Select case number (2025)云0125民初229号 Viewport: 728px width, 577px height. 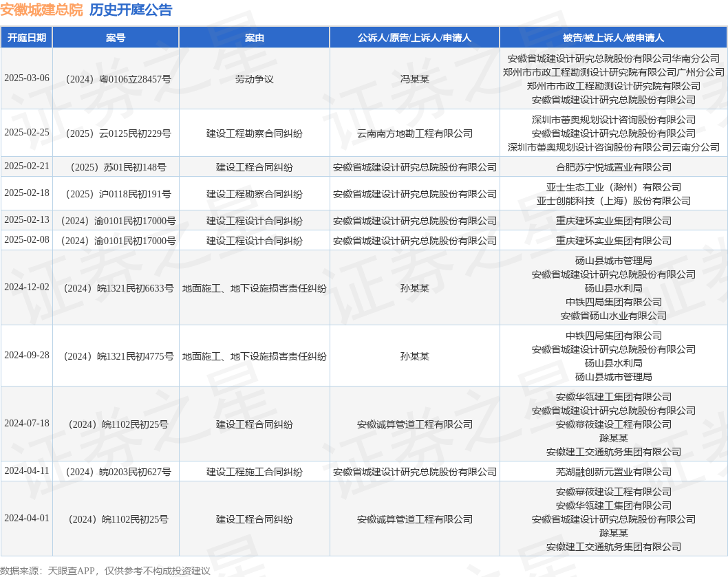click(x=116, y=133)
